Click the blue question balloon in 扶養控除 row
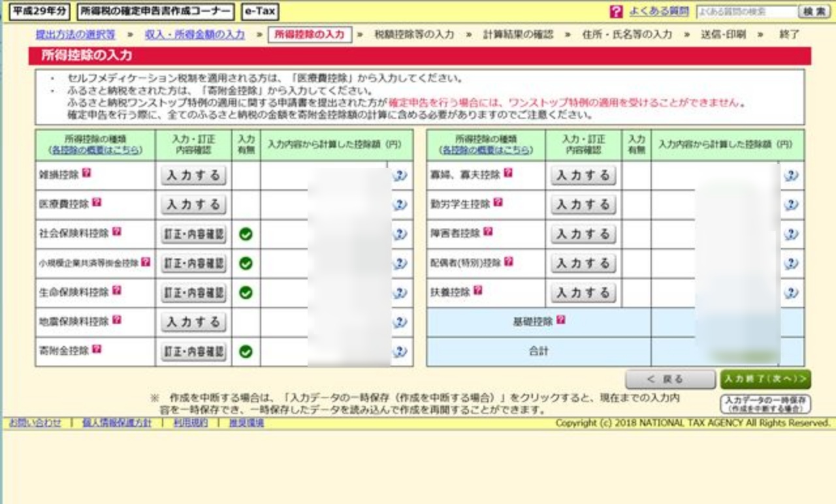 point(791,292)
